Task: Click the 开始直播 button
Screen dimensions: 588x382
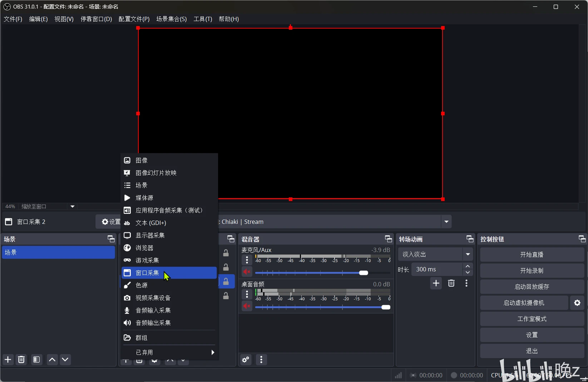Action: 532,254
